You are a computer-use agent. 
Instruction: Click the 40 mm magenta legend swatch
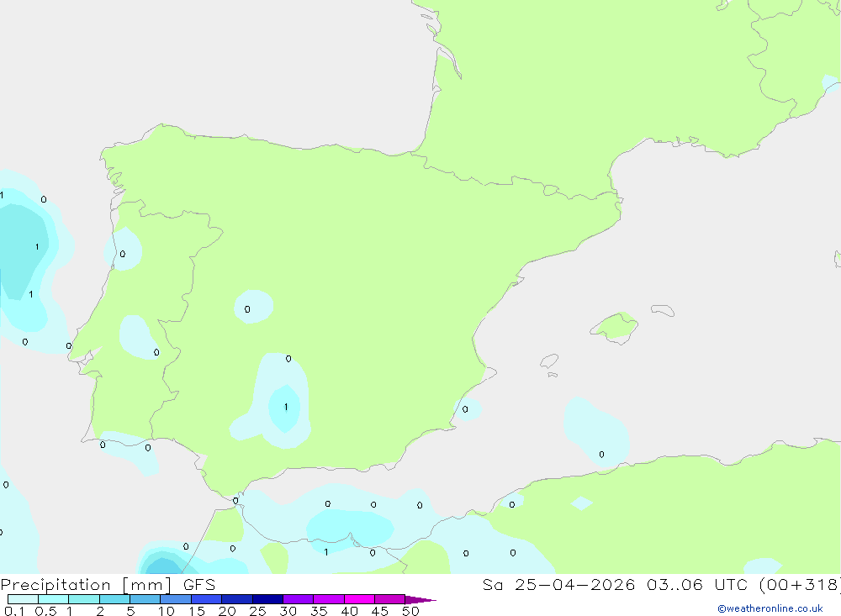(x=359, y=599)
